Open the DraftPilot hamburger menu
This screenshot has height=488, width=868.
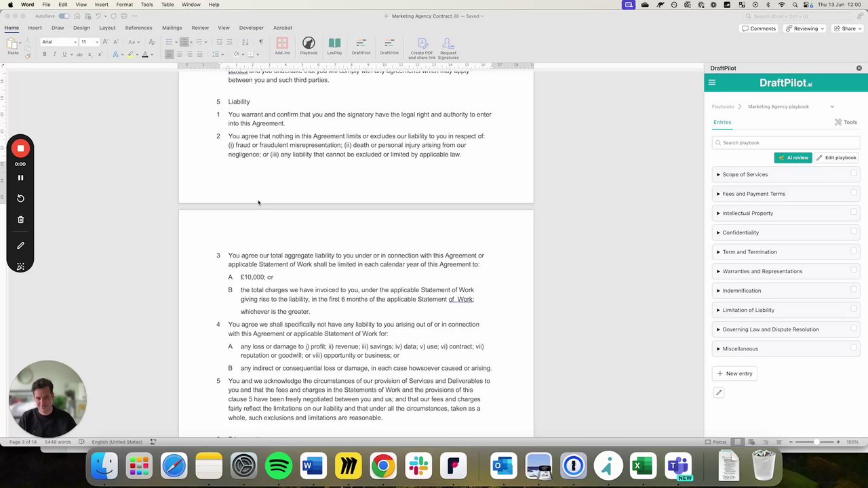coord(712,83)
